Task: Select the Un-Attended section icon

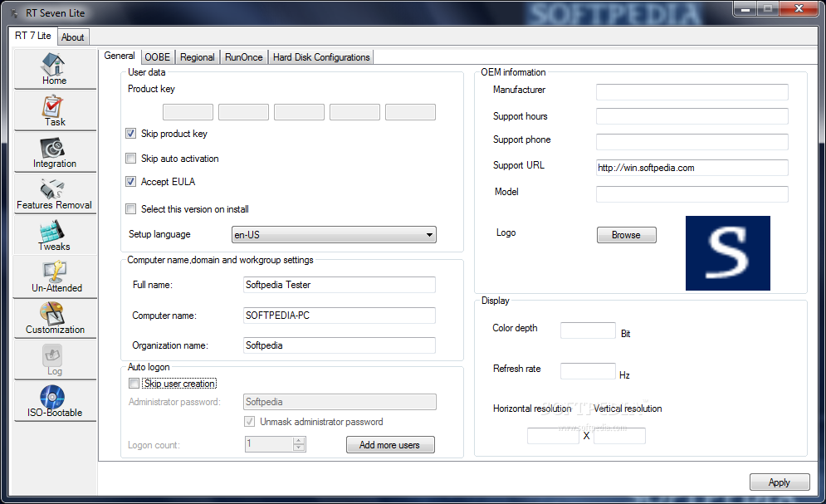Action: tap(55, 277)
